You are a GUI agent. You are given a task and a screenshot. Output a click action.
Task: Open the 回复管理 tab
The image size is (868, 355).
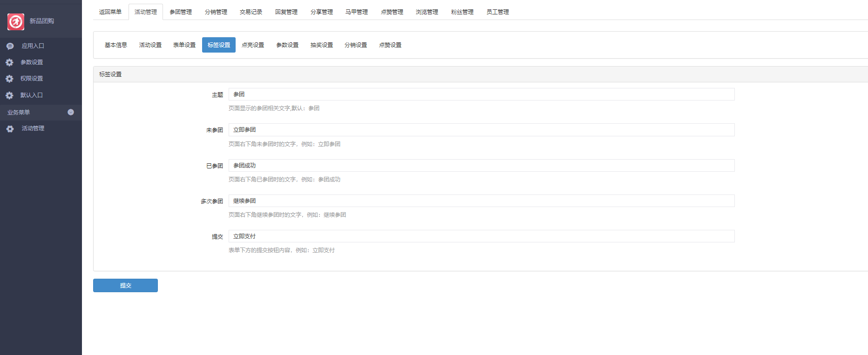tap(286, 12)
